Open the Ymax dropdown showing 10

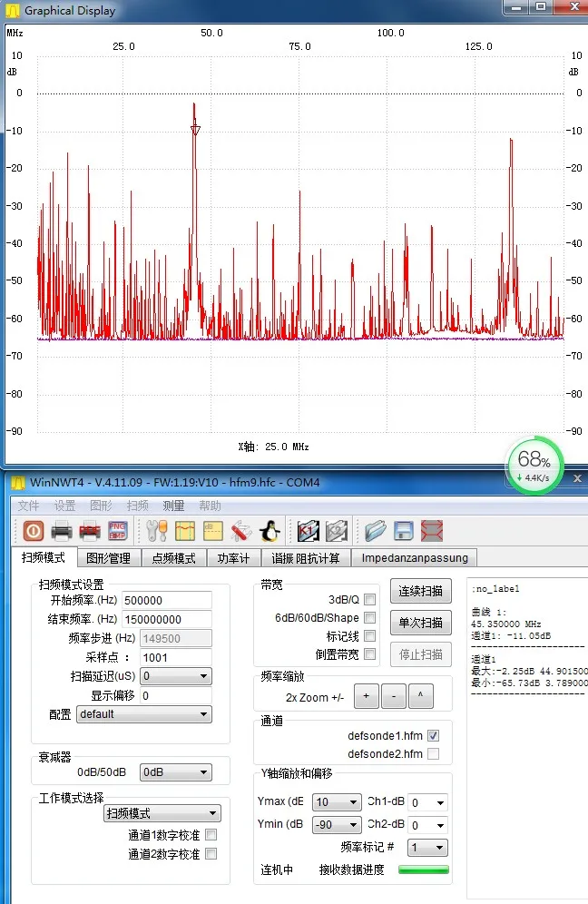point(337,802)
